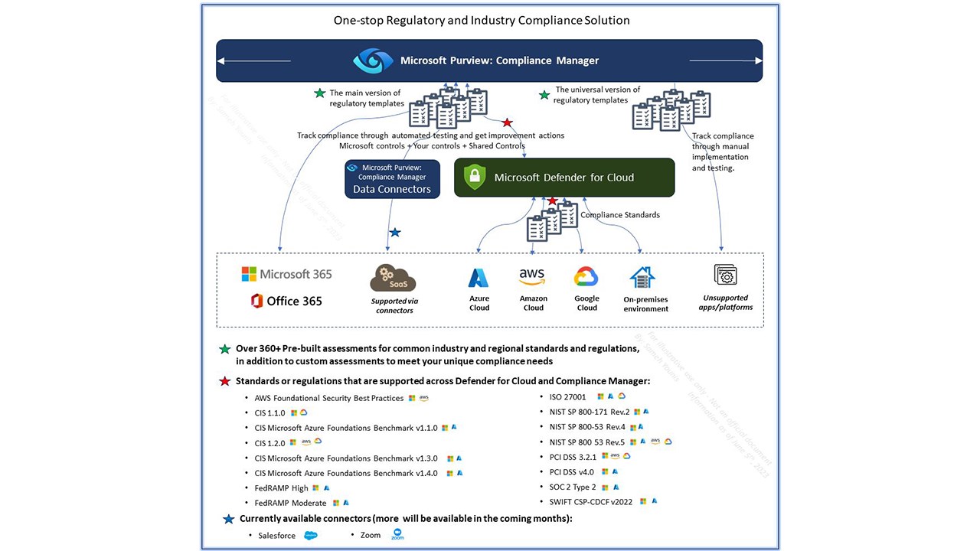Click 'Microsoft controls + Your controls + Shared Controls' line

coord(431,145)
